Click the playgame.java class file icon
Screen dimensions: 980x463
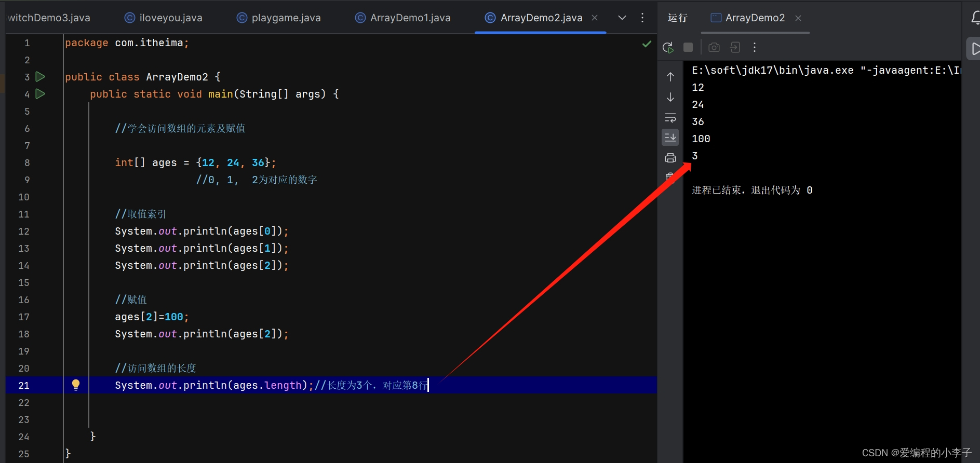coord(242,18)
